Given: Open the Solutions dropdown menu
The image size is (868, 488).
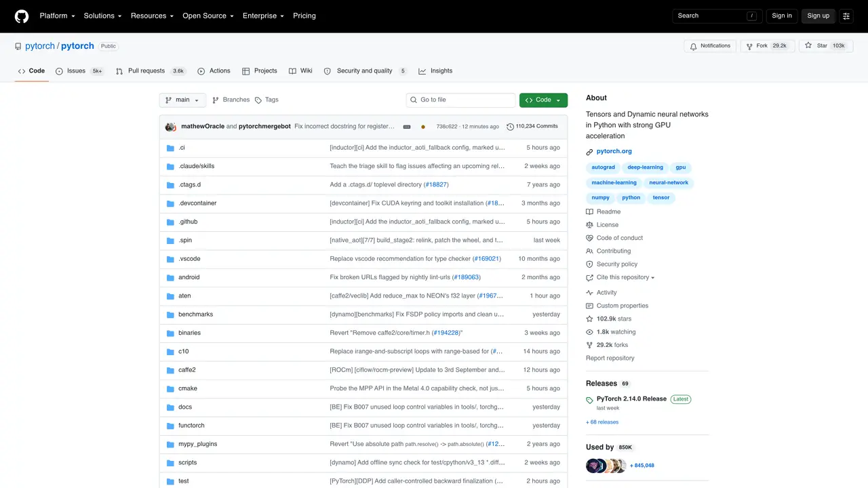Looking at the screenshot, I should [102, 16].
